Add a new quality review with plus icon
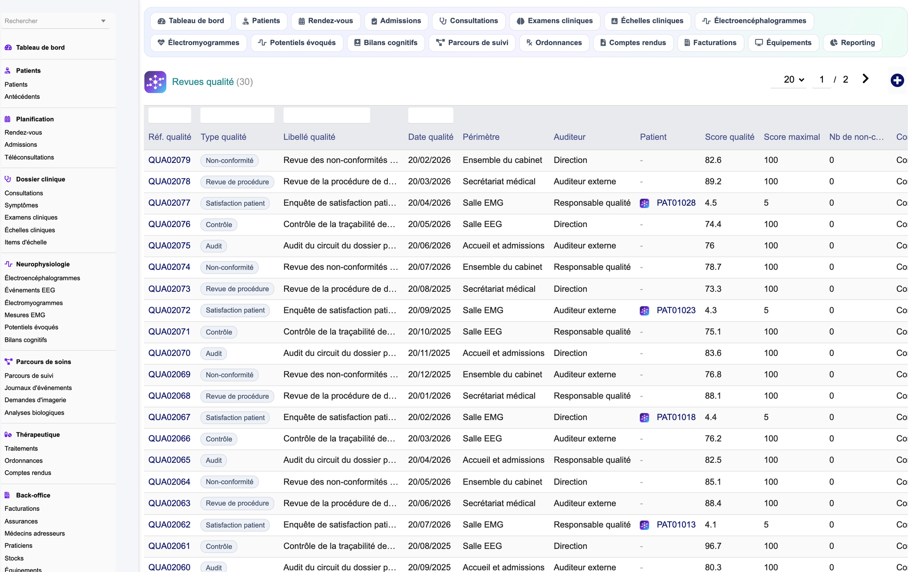The image size is (924, 572). [897, 80]
